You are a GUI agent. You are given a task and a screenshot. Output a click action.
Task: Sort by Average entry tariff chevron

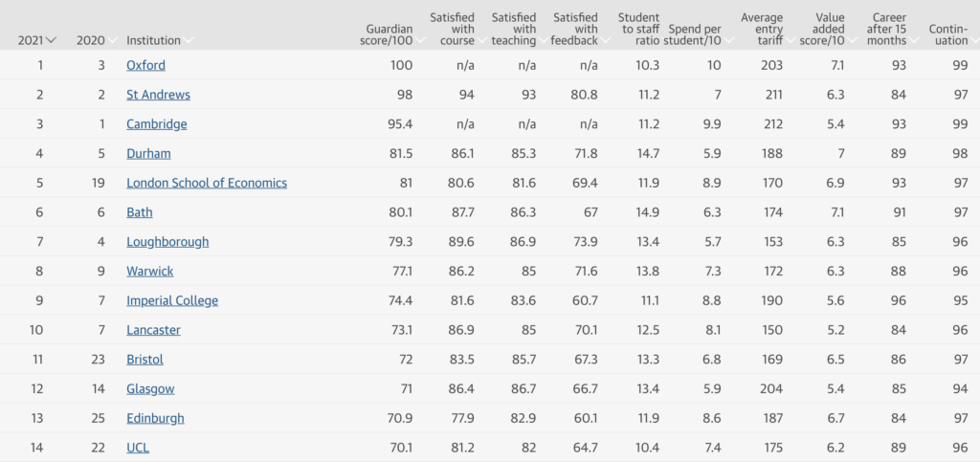click(790, 40)
